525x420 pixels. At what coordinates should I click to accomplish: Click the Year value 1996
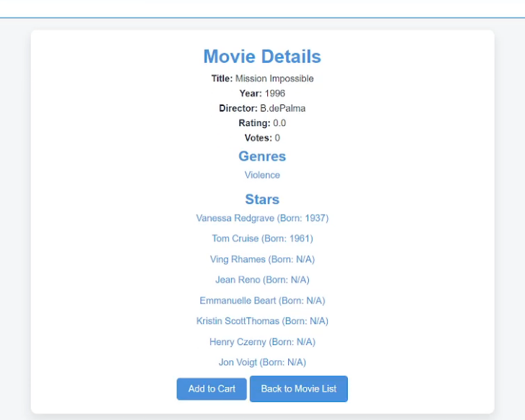(275, 94)
